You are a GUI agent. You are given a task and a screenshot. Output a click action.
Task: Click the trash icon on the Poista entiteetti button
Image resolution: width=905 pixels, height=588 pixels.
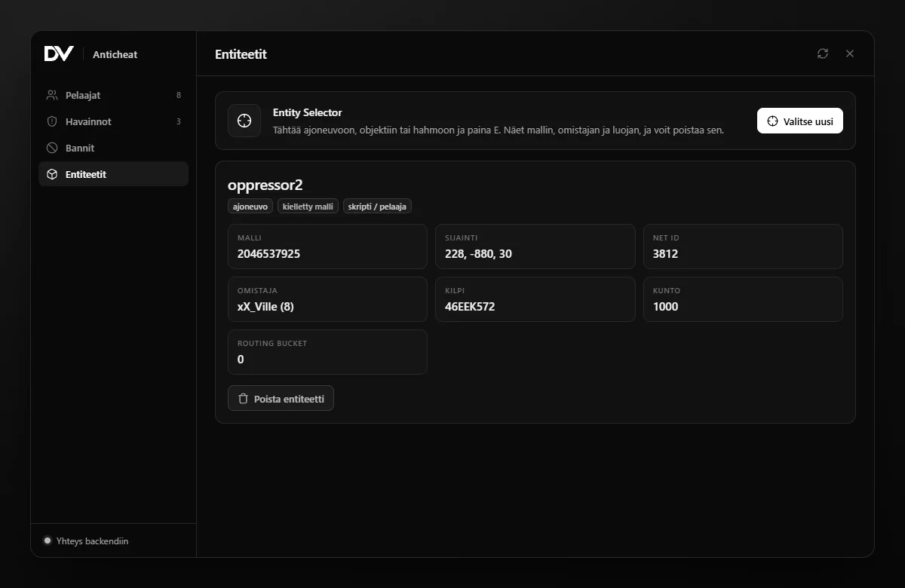(243, 399)
